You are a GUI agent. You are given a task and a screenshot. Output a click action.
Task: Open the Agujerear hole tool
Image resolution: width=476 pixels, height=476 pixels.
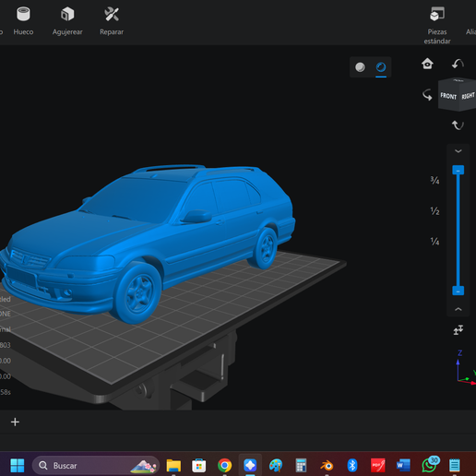pyautogui.click(x=67, y=21)
